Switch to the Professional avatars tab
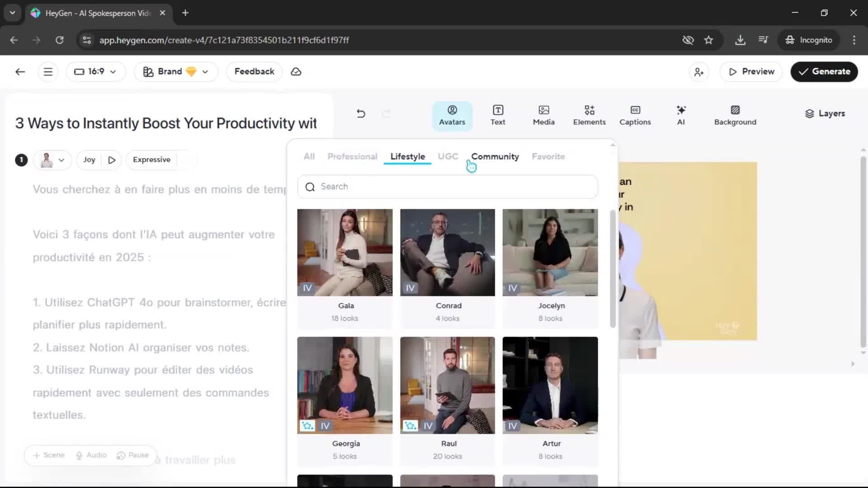868x488 pixels. click(x=352, y=157)
